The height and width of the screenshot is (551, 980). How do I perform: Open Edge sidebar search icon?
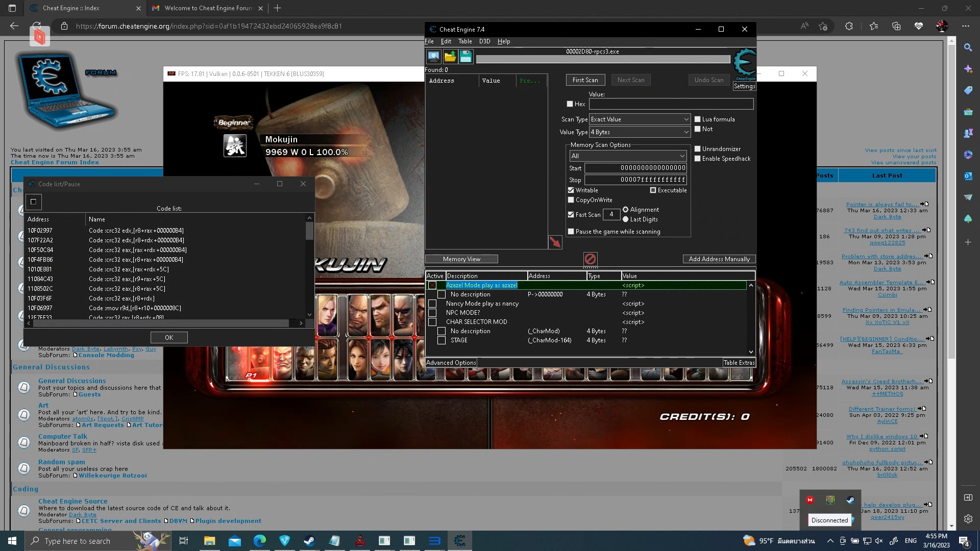click(968, 47)
